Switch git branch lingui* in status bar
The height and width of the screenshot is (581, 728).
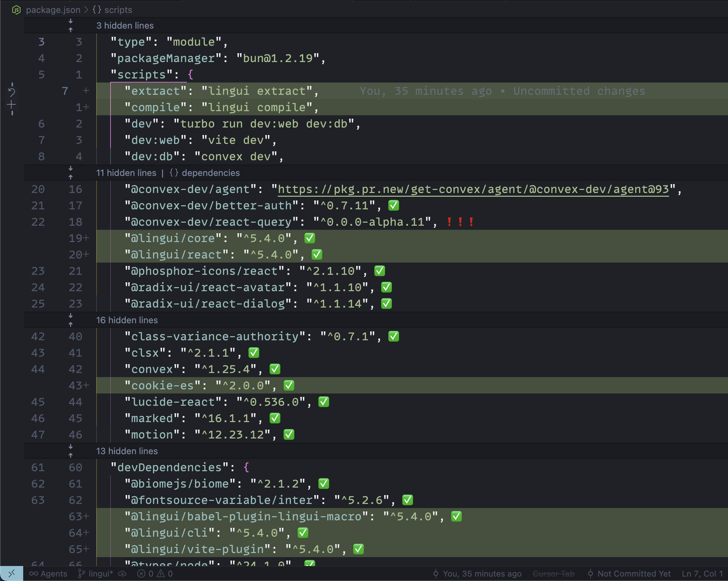coord(95,574)
